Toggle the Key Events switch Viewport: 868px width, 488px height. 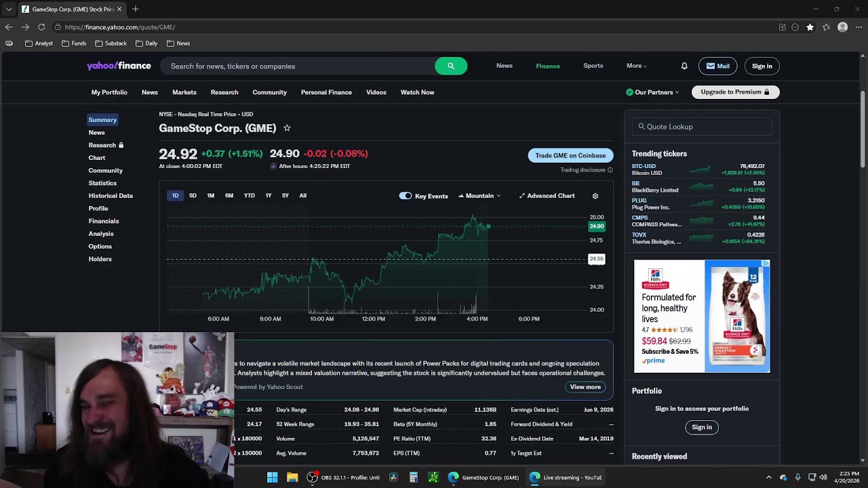[x=406, y=196]
